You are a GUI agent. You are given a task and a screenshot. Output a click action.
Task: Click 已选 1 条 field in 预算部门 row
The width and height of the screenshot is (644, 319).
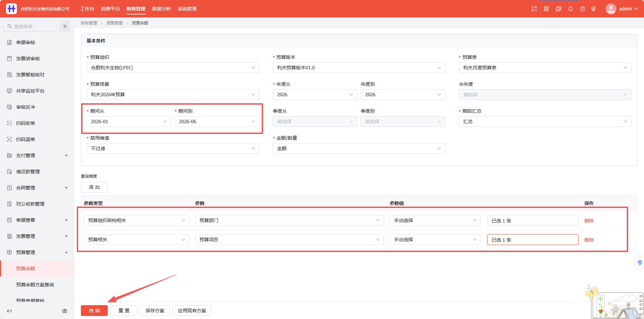pos(533,220)
